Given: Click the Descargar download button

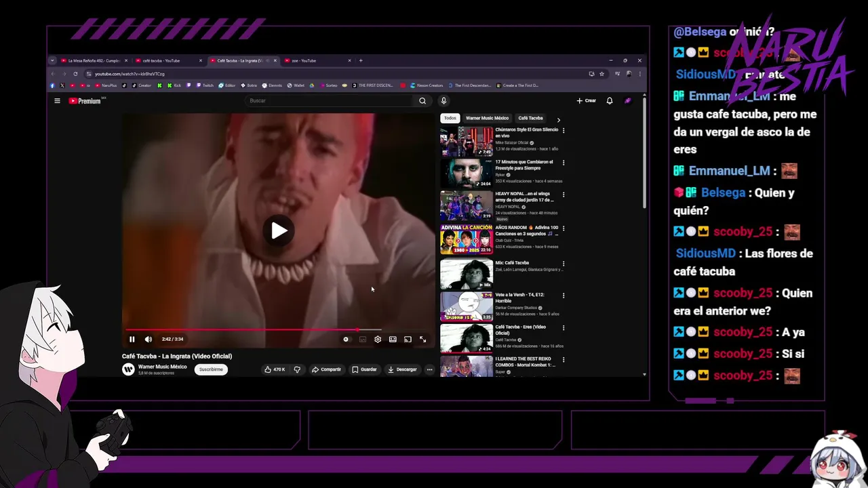Looking at the screenshot, I should 402,369.
